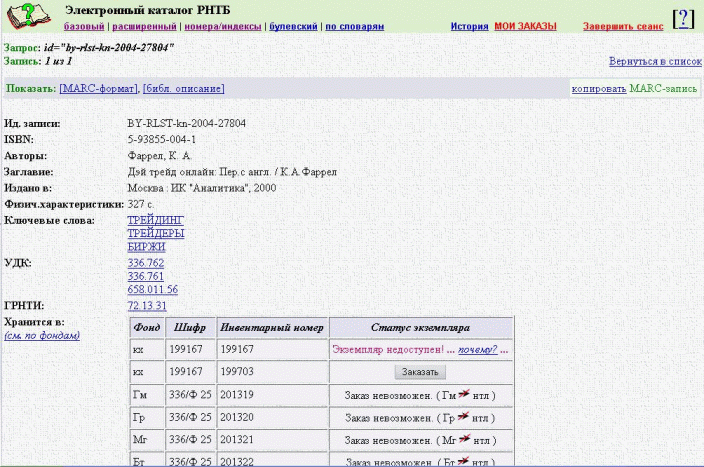
Task: Switch to базовый search mode
Action: tap(84, 26)
